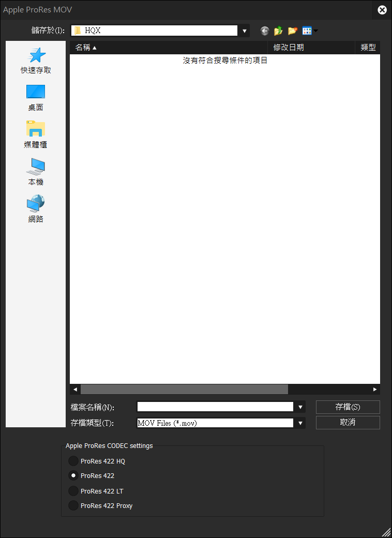Create a new folder

point(292,31)
